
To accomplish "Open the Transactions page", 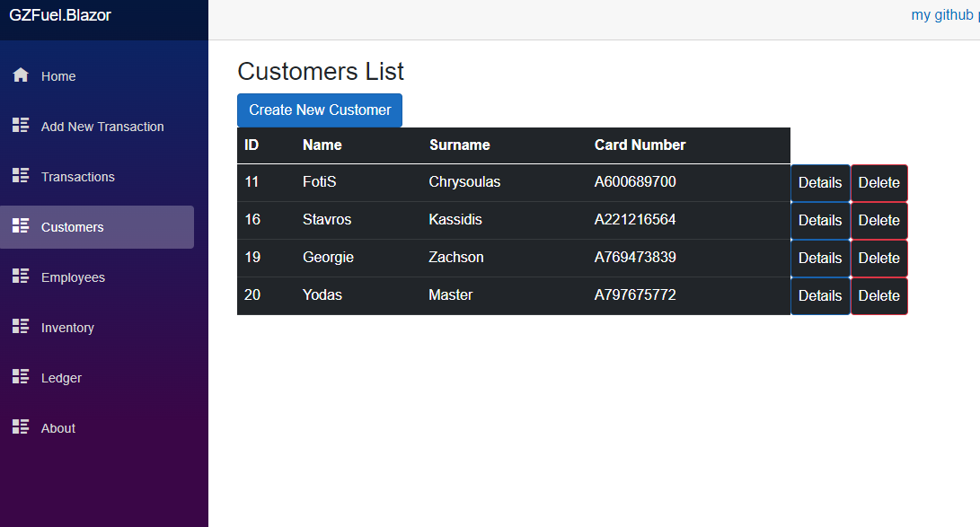I will click(x=97, y=177).
